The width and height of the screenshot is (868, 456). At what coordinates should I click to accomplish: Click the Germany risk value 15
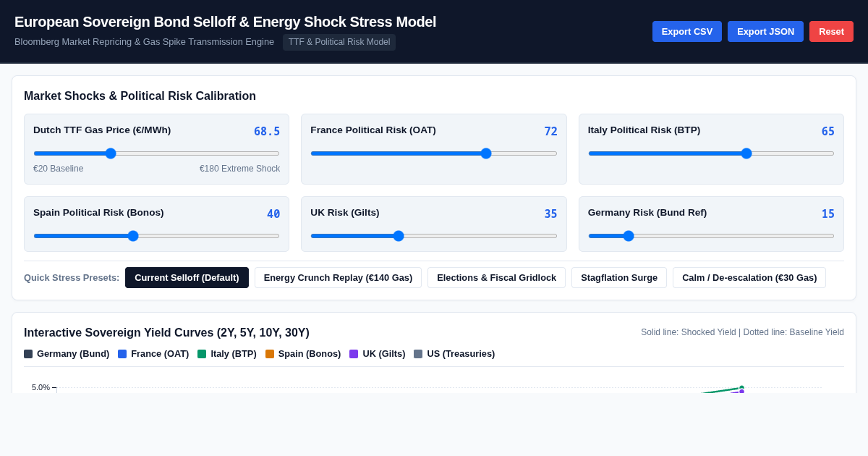[828, 214]
